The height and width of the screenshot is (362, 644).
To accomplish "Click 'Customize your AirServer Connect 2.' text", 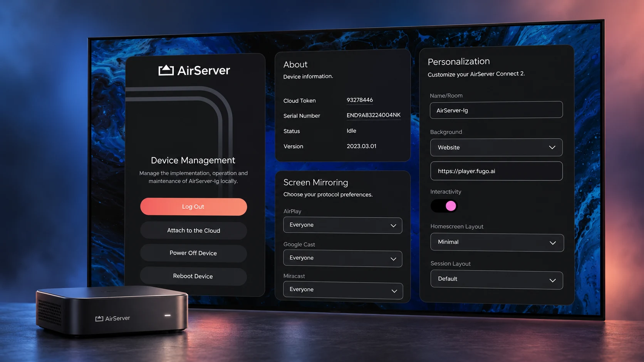I will pos(476,74).
